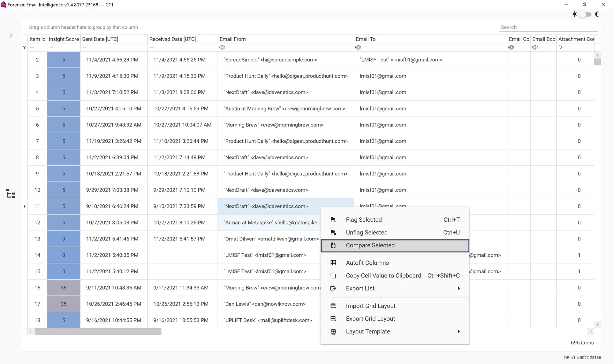Choose Compare Selected from context menu
The width and height of the screenshot is (613, 364).
pyautogui.click(x=370, y=245)
